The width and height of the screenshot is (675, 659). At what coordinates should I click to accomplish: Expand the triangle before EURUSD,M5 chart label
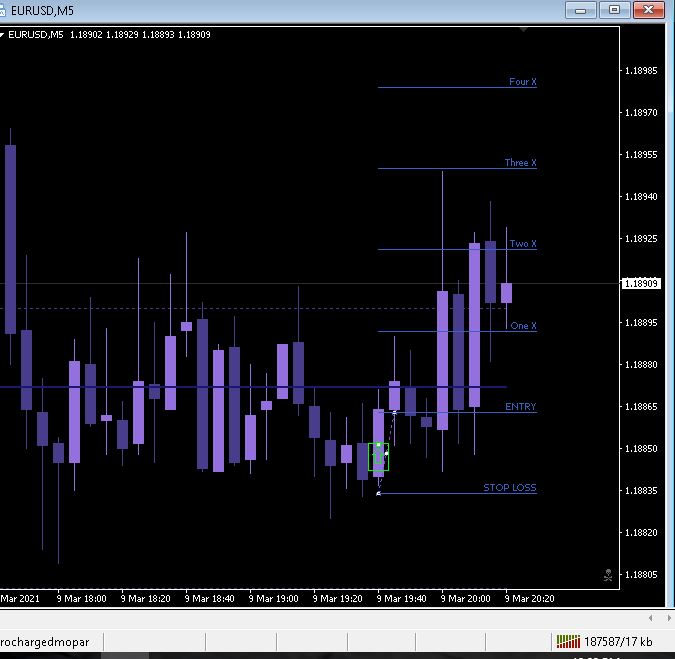2,34
